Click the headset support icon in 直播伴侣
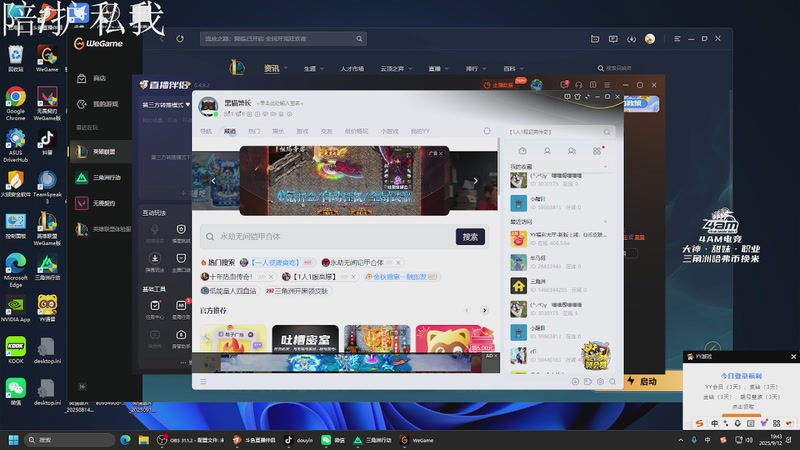 tap(579, 85)
